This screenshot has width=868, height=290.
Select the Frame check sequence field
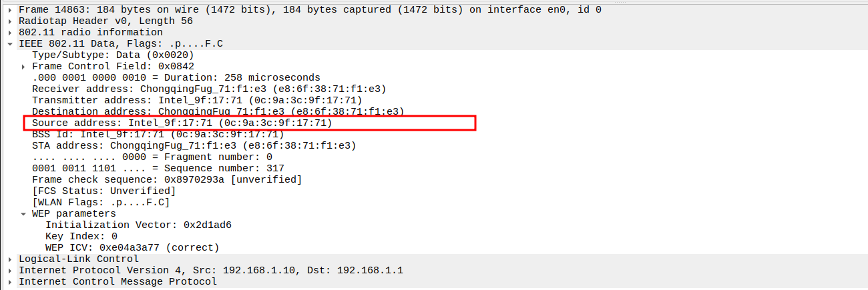166,179
